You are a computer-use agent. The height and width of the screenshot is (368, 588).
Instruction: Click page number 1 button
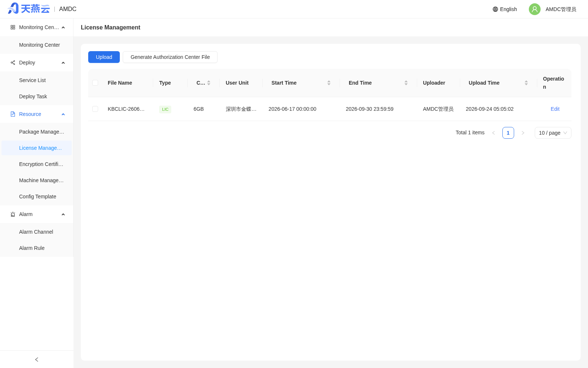coord(508,133)
